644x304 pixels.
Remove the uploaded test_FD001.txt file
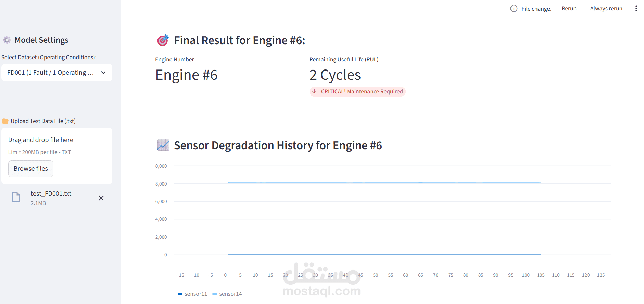[101, 198]
